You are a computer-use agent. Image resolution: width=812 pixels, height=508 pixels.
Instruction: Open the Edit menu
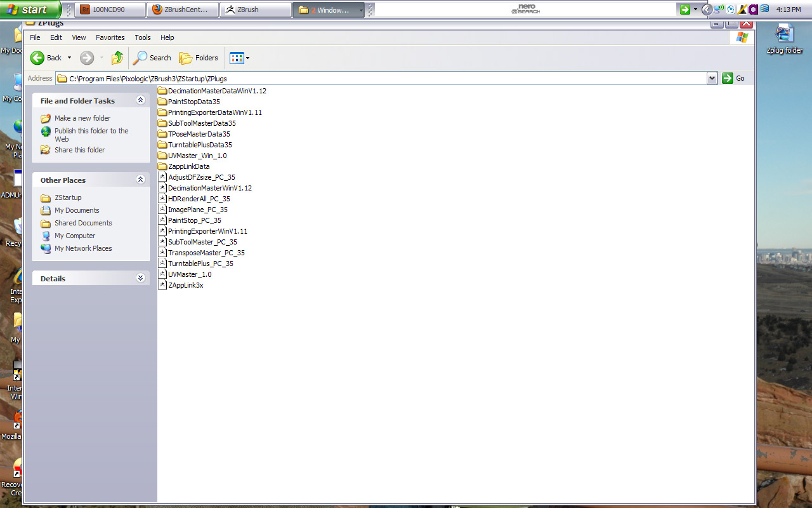pos(56,37)
